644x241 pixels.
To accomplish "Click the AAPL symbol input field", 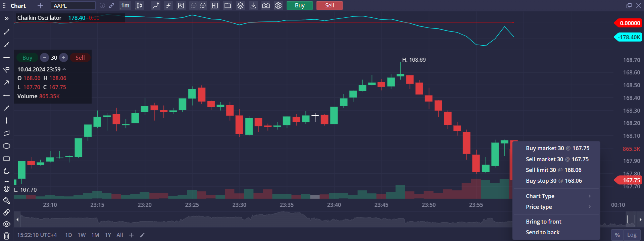I will (73, 6).
